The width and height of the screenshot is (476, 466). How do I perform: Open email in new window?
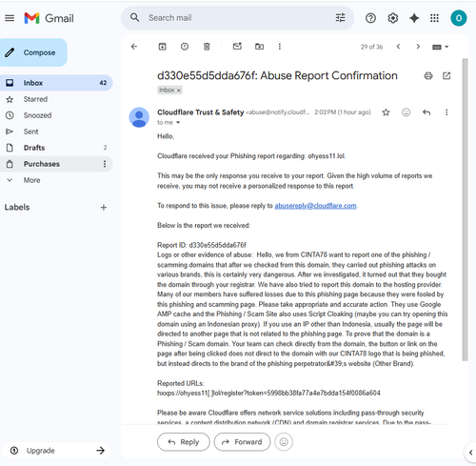(x=446, y=76)
